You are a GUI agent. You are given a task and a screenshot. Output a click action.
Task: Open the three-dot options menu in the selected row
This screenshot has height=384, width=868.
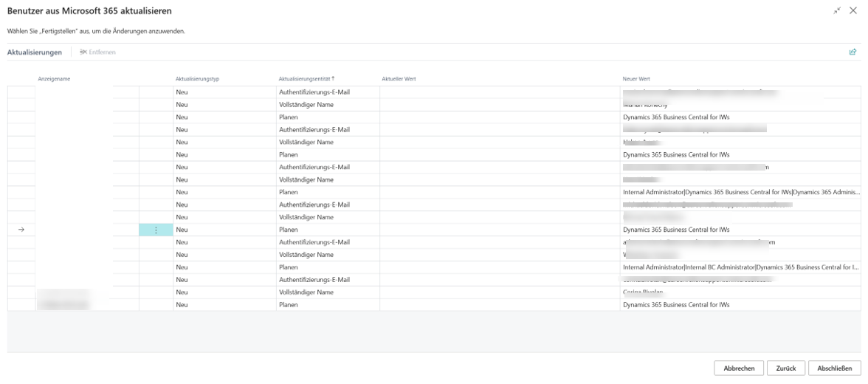[x=156, y=230]
